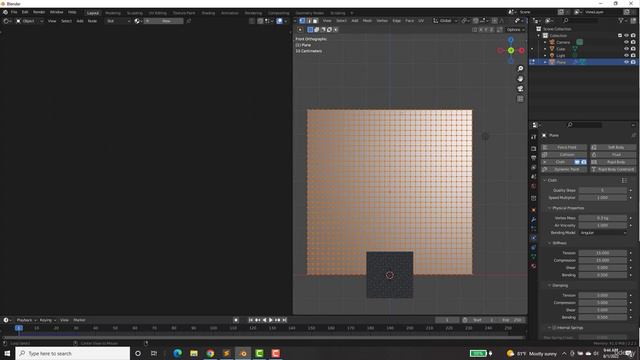
Task: Hide the Plane object with eye icon
Action: point(627,62)
